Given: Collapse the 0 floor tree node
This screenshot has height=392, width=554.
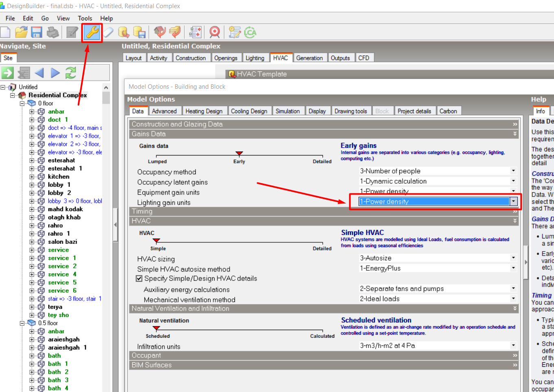Looking at the screenshot, I should [23, 103].
